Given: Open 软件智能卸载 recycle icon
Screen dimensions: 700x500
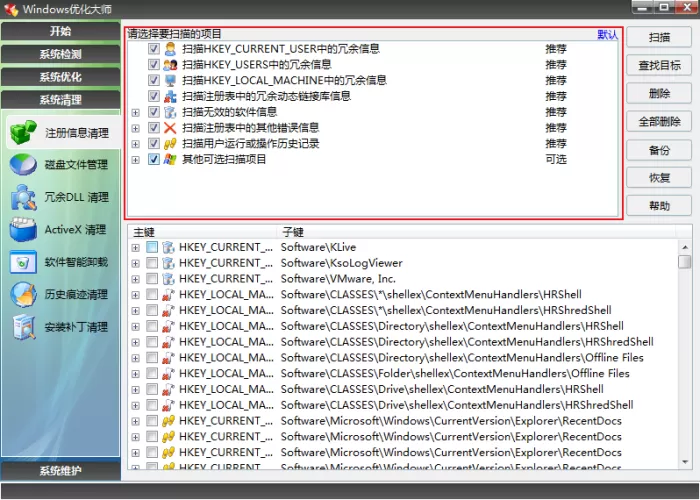Looking at the screenshot, I should coord(23,262).
